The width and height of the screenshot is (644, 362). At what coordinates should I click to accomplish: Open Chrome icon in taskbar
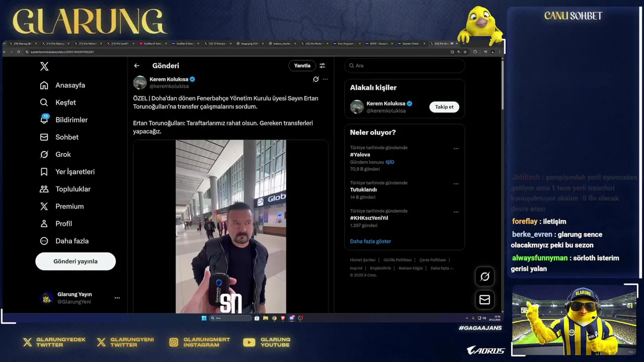274,318
